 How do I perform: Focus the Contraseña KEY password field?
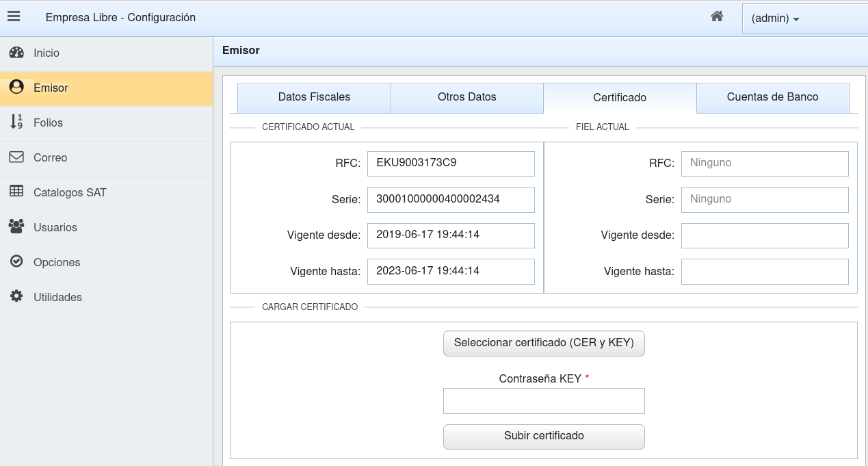(544, 401)
